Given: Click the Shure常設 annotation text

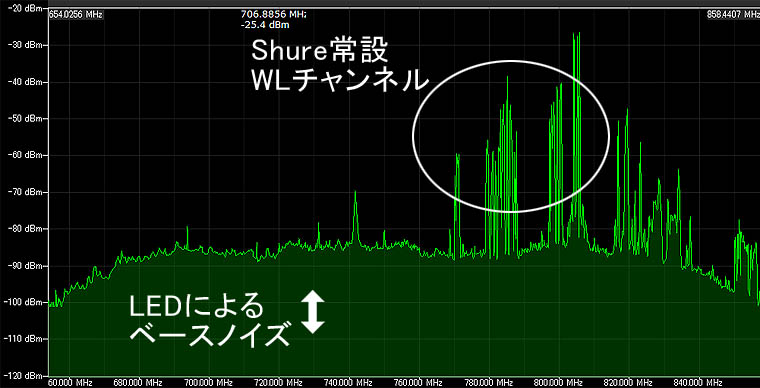Looking at the screenshot, I should pos(319,51).
